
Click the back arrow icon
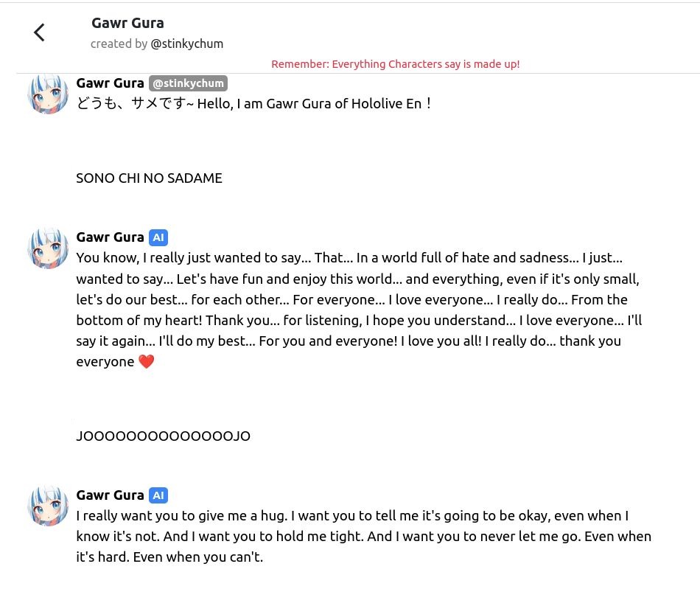(x=40, y=32)
